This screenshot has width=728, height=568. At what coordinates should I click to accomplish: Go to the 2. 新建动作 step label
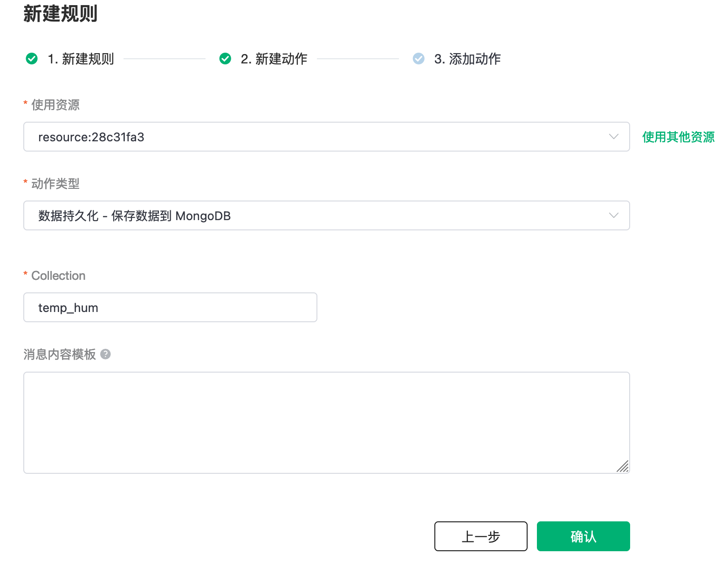pos(274,59)
